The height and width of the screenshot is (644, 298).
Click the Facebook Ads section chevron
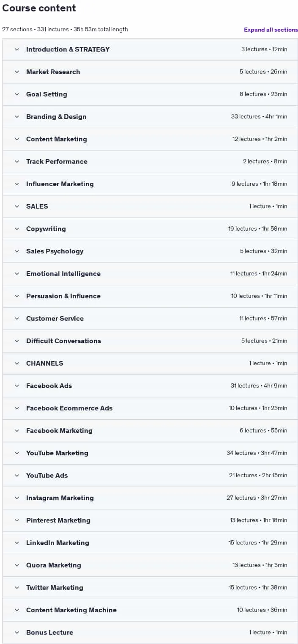click(x=17, y=385)
